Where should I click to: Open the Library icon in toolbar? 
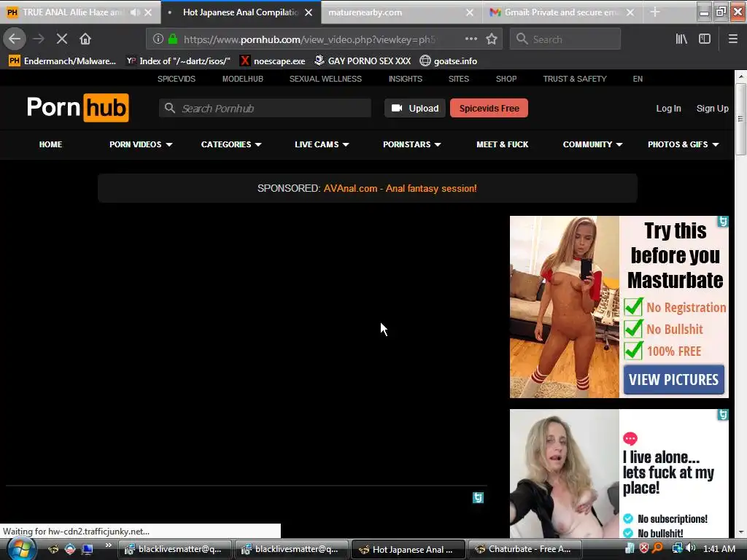click(681, 39)
